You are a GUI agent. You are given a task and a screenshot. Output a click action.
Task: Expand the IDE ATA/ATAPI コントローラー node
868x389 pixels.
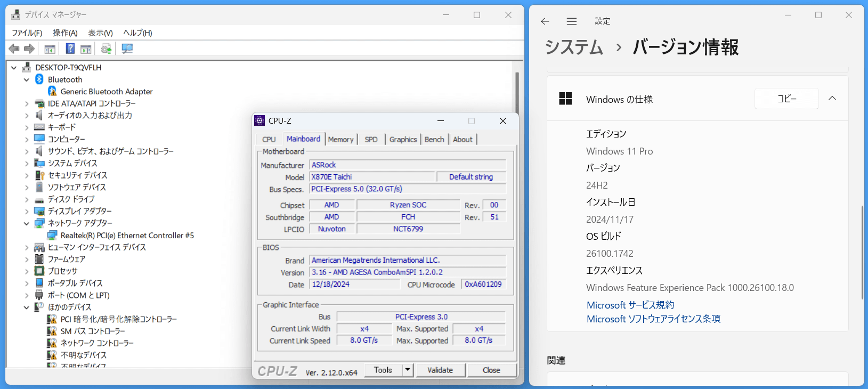(27, 103)
